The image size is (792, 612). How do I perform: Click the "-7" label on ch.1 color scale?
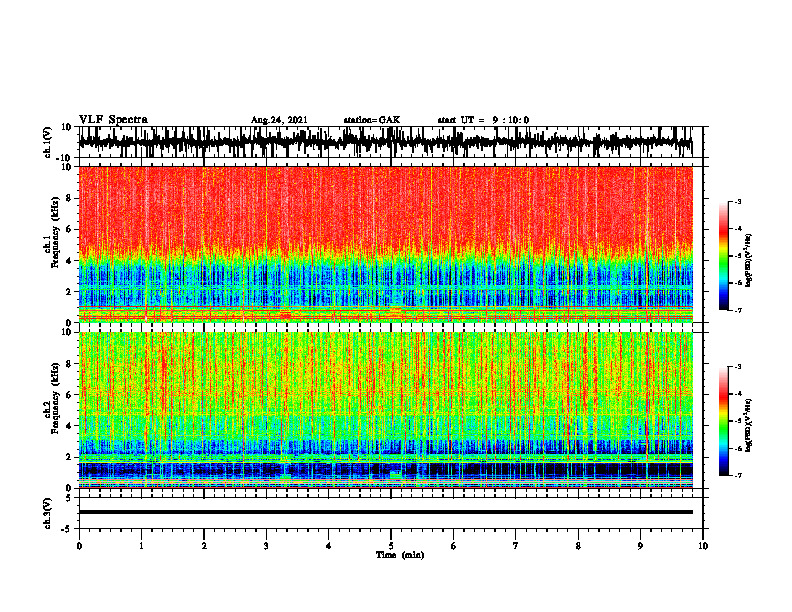737,310
